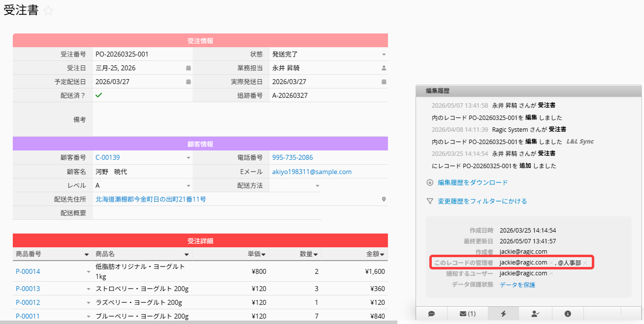Expand the レベル dropdown
The width and height of the screenshot is (644, 324).
(x=188, y=186)
